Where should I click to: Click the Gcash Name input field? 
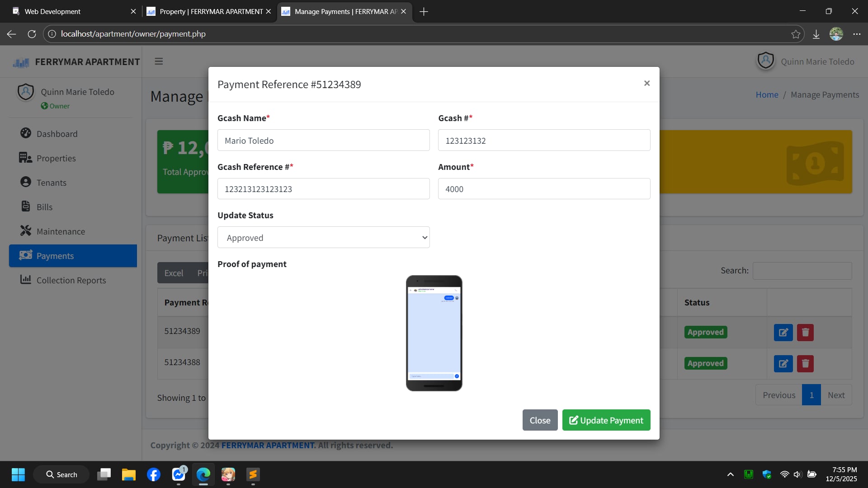coord(323,141)
